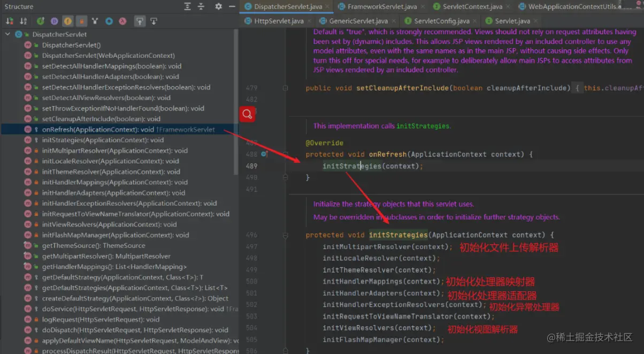Toggle Show Properties purple p icon

(x=54, y=21)
